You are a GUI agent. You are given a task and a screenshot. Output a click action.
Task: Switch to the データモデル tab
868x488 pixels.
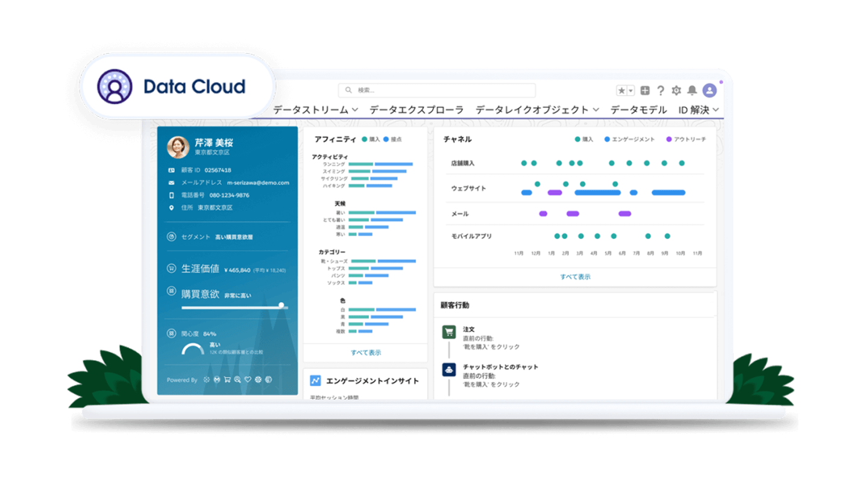pos(638,110)
